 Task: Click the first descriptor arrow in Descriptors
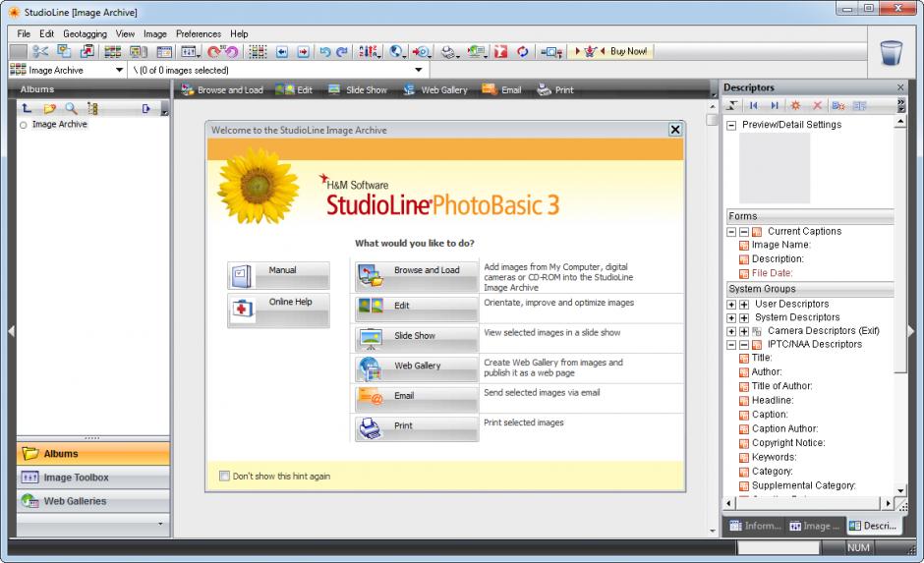(753, 105)
